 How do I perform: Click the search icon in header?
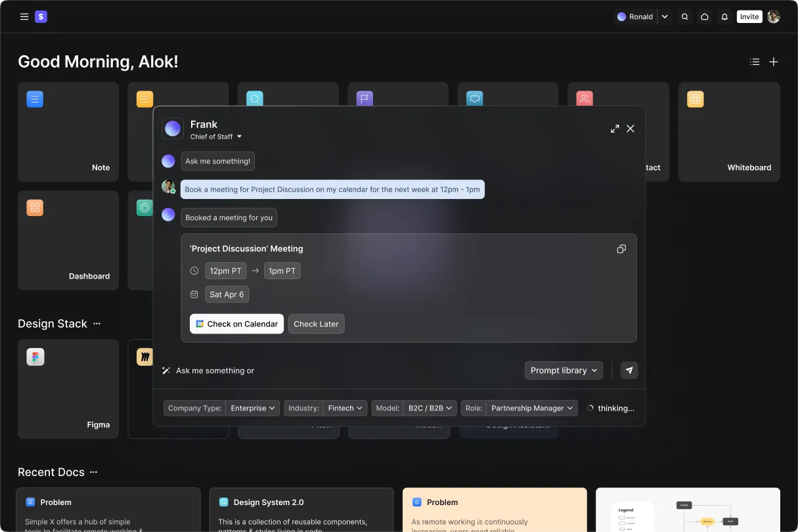click(685, 17)
